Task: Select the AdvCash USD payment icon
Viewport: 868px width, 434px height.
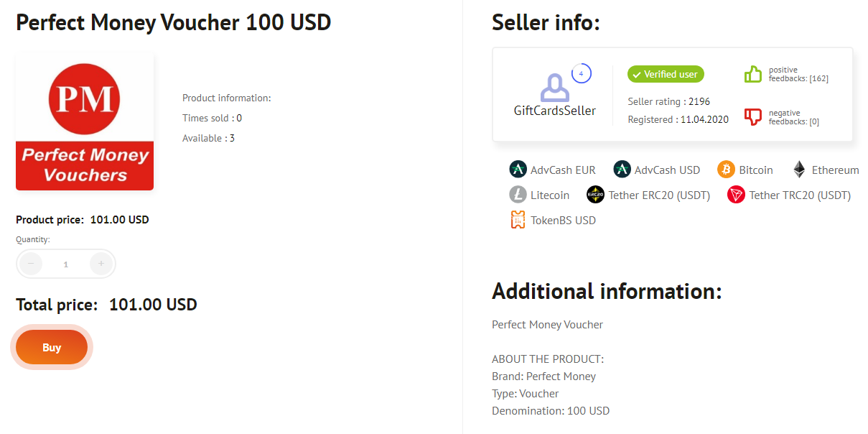Action: point(622,170)
